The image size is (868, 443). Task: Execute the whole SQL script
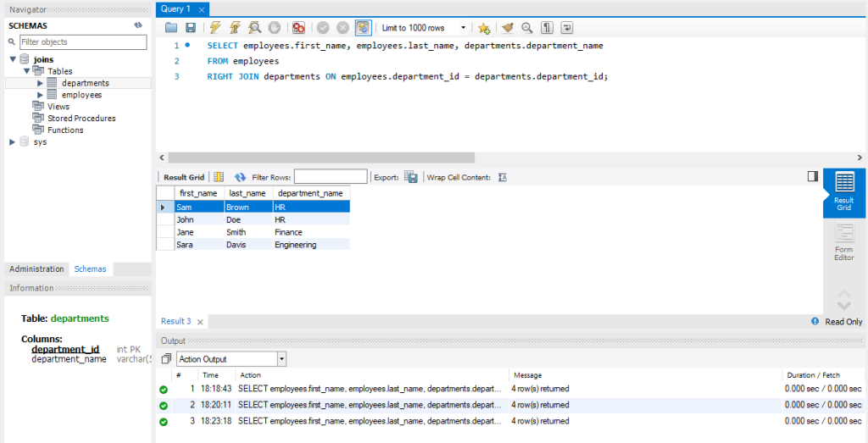click(x=214, y=28)
